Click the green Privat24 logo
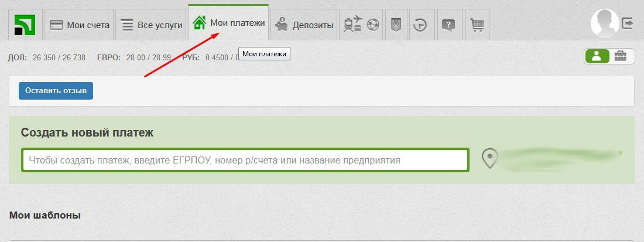This screenshot has width=644, height=242. tap(25, 25)
